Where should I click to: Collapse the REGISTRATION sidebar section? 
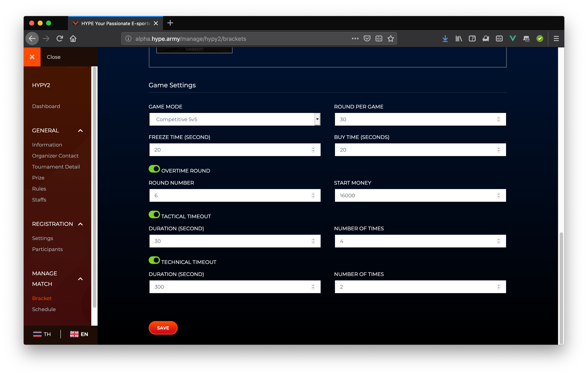pyautogui.click(x=80, y=224)
